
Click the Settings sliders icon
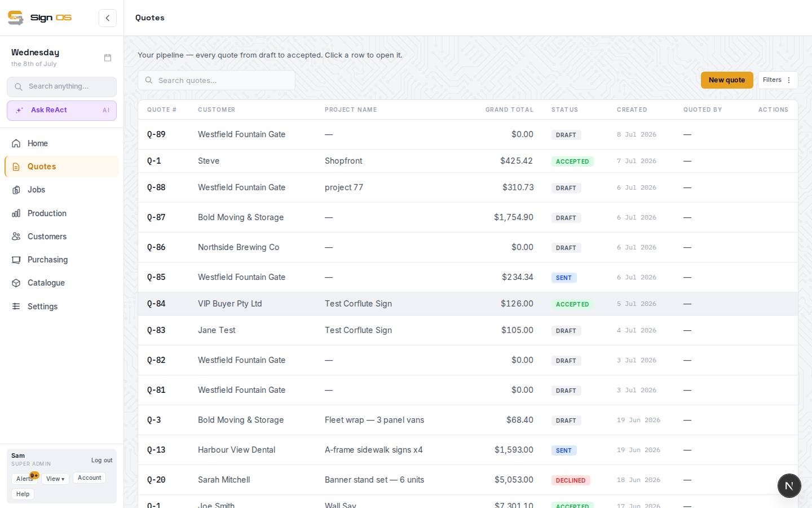pos(16,306)
